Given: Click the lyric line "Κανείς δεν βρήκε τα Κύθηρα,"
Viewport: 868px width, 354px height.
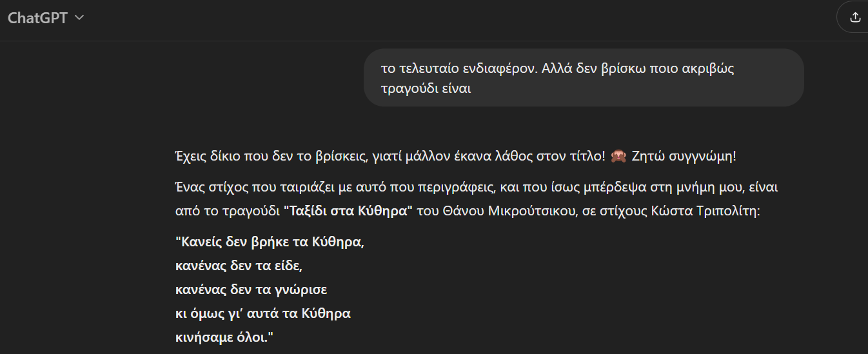Looking at the screenshot, I should pyautogui.click(x=270, y=242).
